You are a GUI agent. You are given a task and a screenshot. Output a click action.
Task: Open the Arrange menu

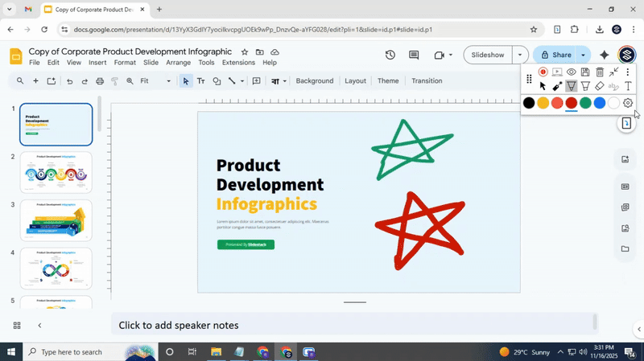pos(178,63)
